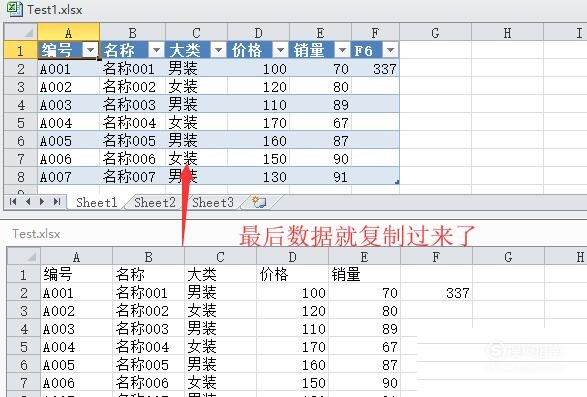Select row 2 header in Test1.xlsx
The height and width of the screenshot is (397, 587).
[x=21, y=69]
